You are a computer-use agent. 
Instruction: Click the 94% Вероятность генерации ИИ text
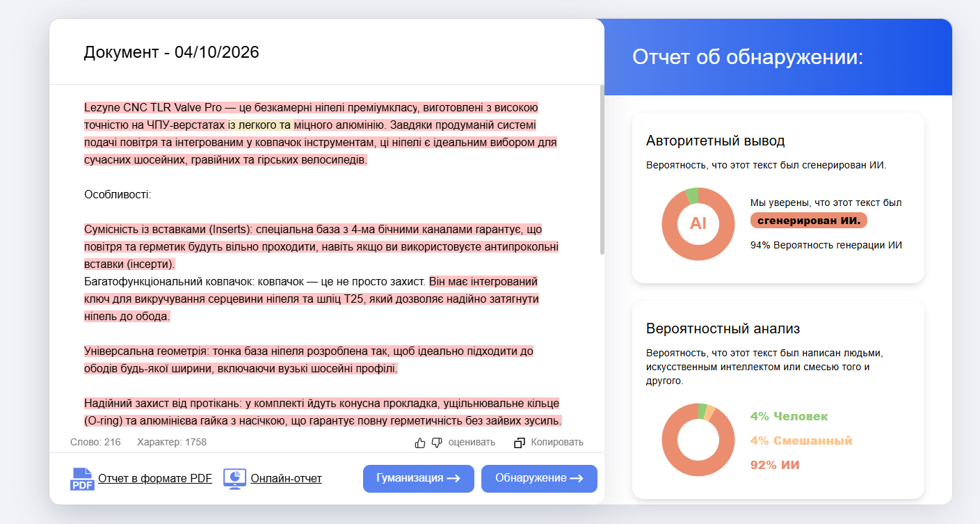tap(826, 245)
